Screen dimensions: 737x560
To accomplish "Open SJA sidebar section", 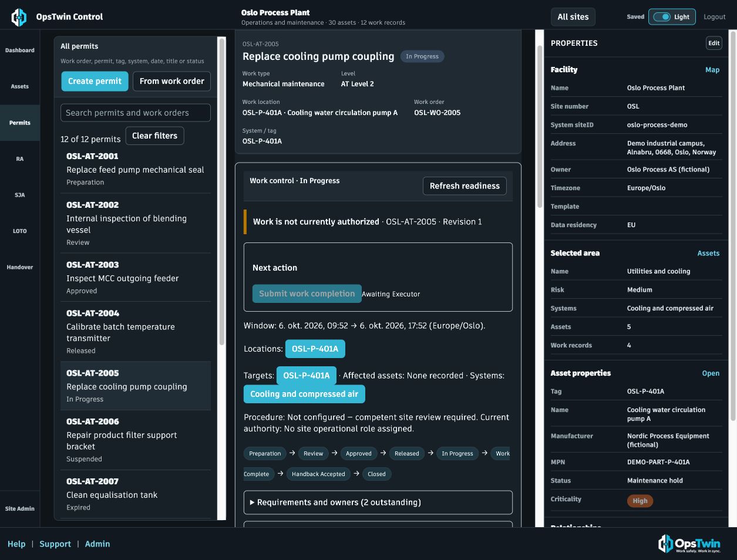I will point(20,195).
